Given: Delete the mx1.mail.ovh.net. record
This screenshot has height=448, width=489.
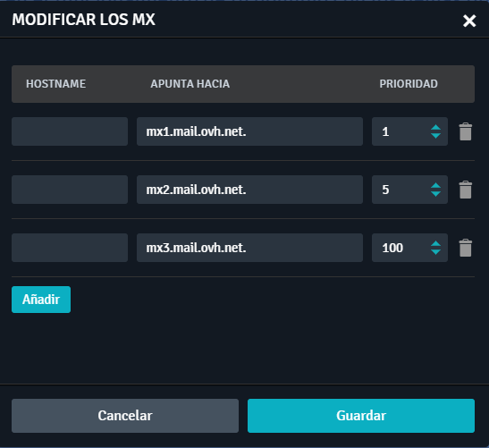Looking at the screenshot, I should tap(465, 131).
